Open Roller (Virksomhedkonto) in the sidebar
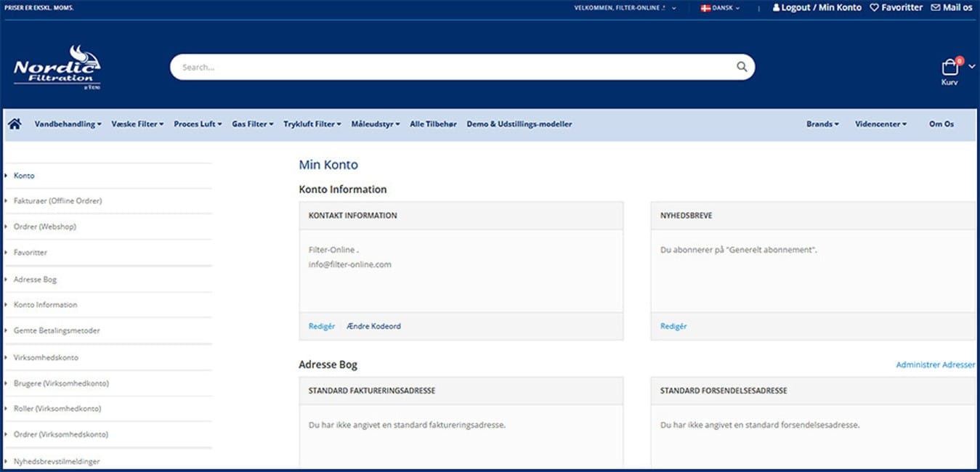This screenshot has width=980, height=472. [57, 409]
